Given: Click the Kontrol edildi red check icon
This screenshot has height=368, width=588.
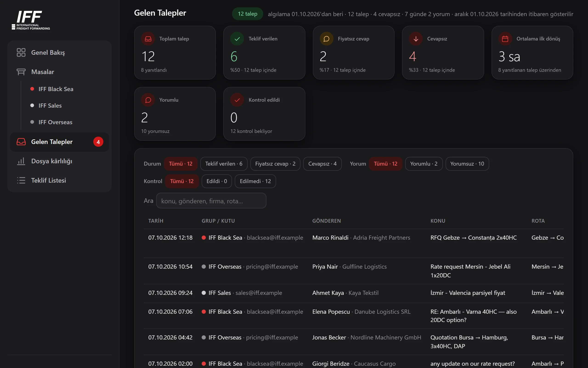Looking at the screenshot, I should pos(237,100).
